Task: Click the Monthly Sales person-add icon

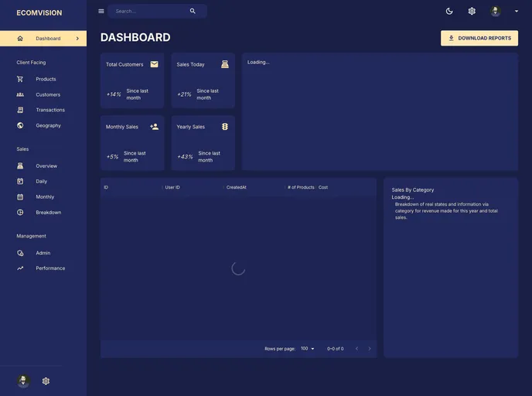Action: point(155,127)
